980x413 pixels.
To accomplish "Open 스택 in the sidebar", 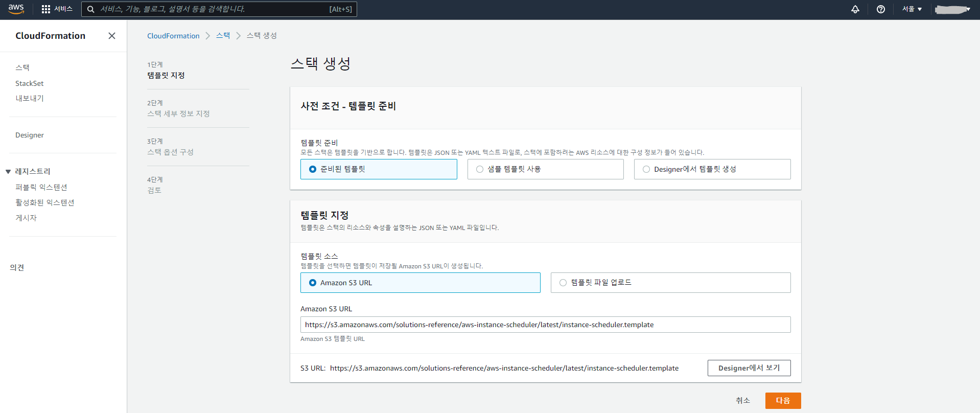I will (x=22, y=67).
